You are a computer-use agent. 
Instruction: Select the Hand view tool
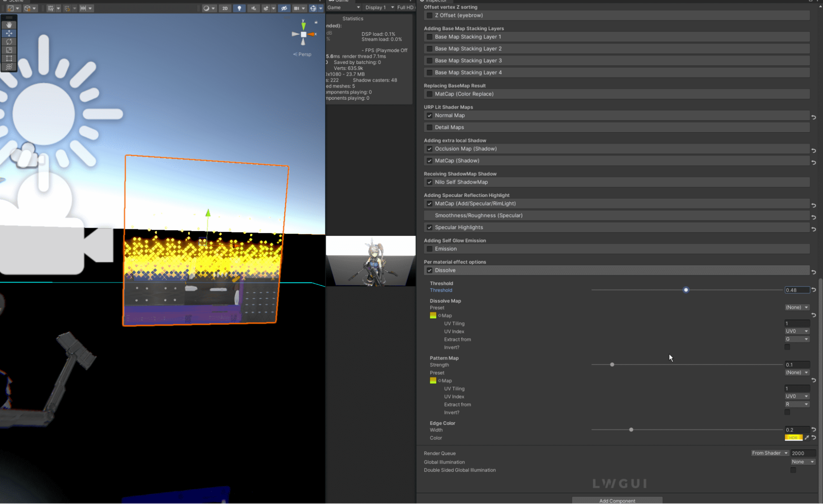[9, 25]
